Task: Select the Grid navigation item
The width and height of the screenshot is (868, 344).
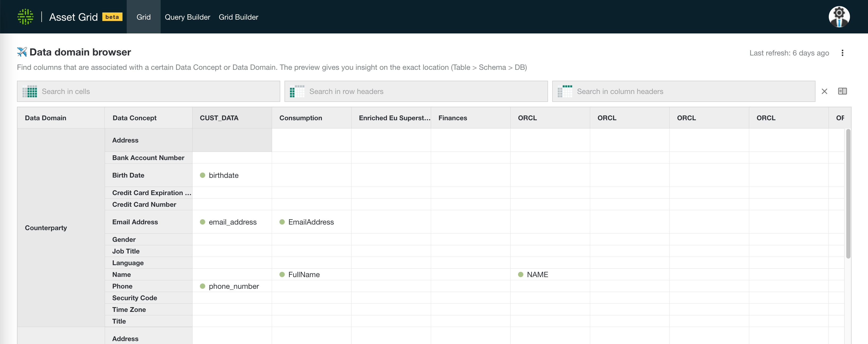Action: [x=143, y=16]
